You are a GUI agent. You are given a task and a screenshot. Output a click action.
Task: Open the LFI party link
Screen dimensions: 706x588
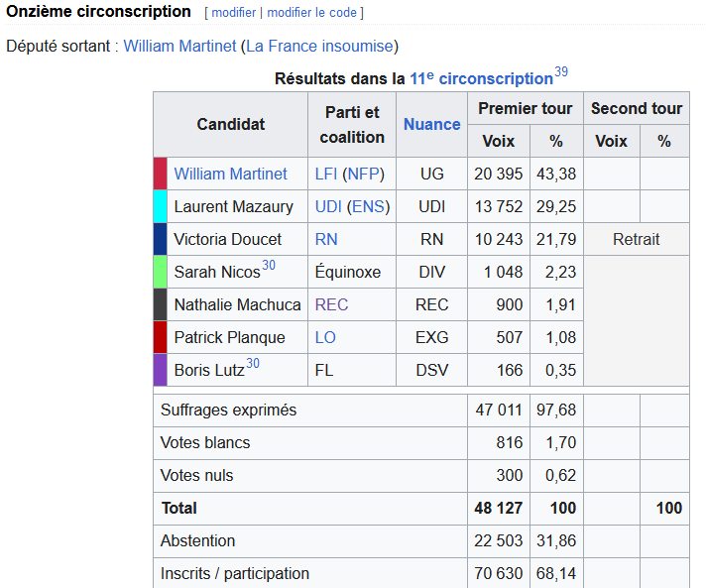click(326, 174)
